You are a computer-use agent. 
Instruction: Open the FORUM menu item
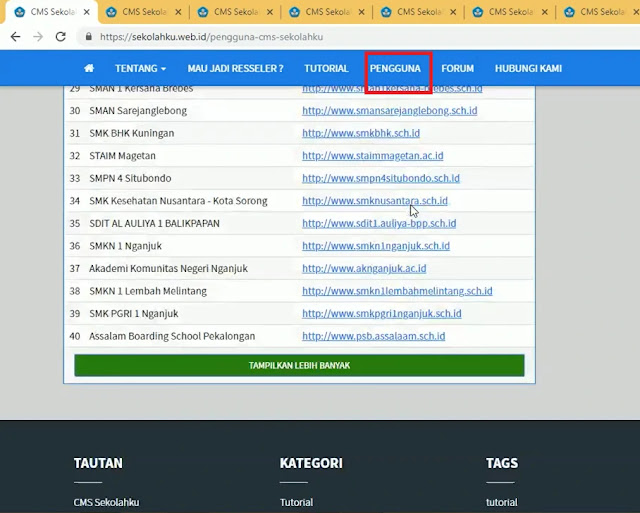coord(458,68)
